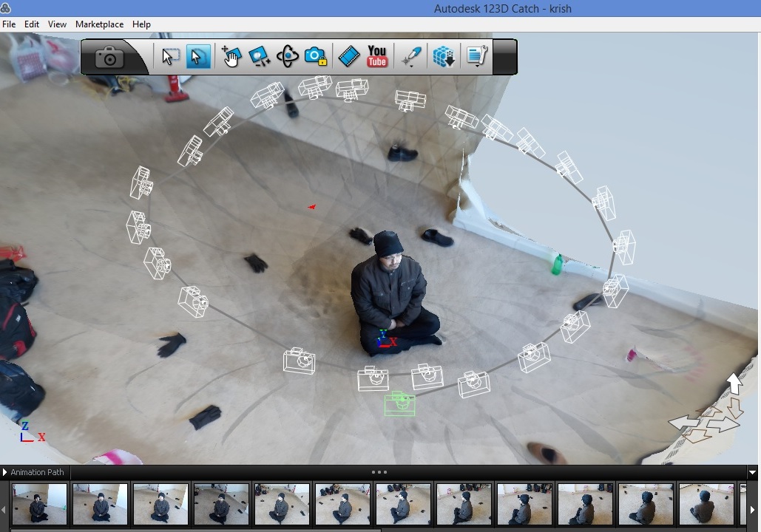
Task: Select the fifth photo thumbnail in filmstrip
Action: tap(282, 505)
